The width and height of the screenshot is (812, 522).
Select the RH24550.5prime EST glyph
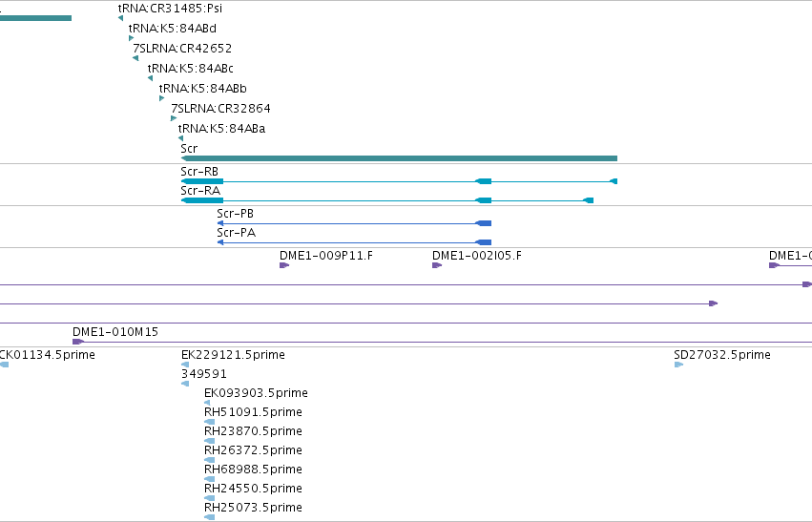click(209, 498)
